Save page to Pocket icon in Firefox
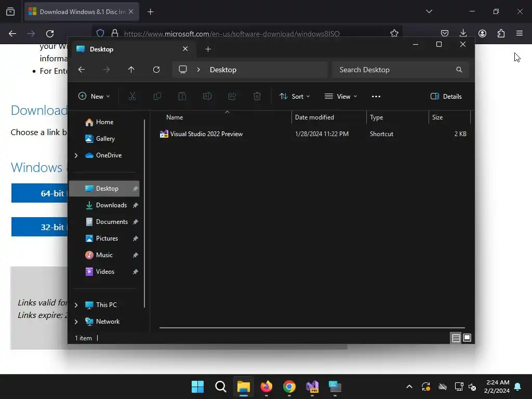Screen dimensions: 532x399 445,33
